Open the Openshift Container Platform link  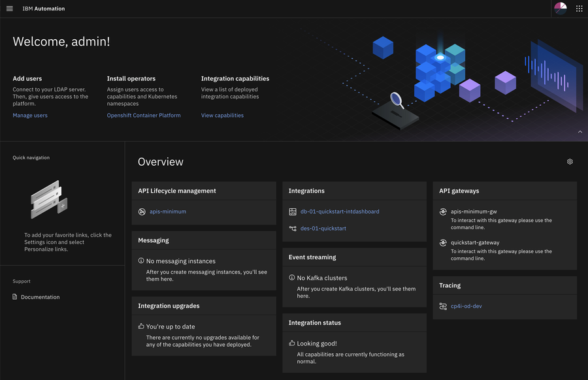coord(144,115)
